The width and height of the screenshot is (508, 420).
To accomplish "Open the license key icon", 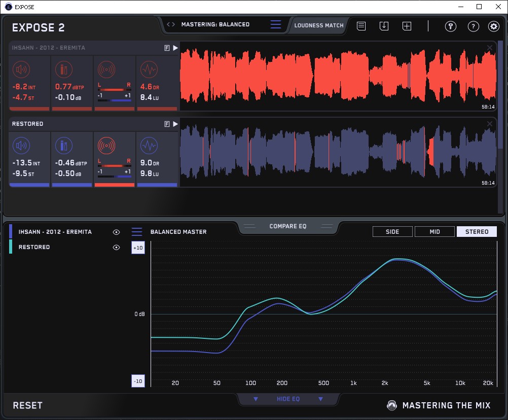I will [451, 26].
